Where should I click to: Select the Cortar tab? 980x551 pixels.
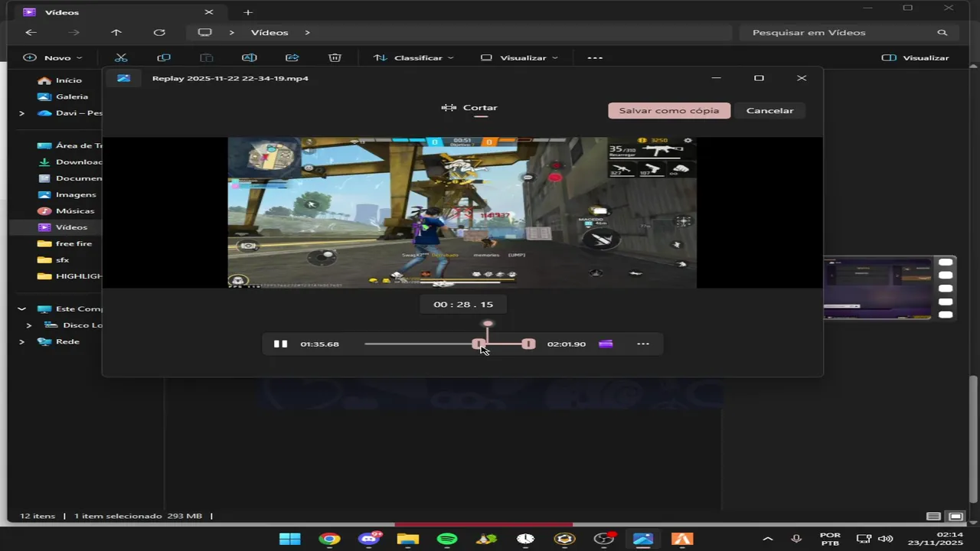tap(470, 108)
